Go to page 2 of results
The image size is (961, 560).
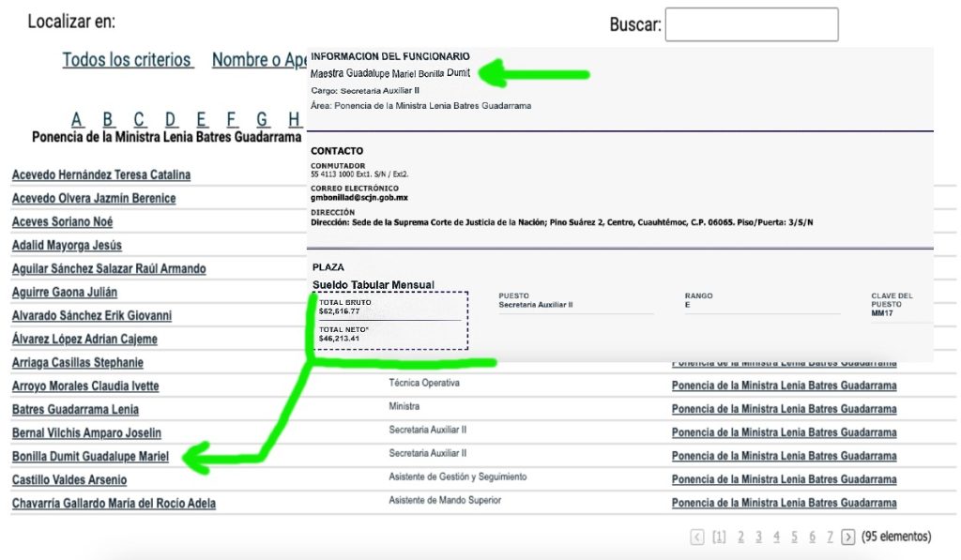741,537
